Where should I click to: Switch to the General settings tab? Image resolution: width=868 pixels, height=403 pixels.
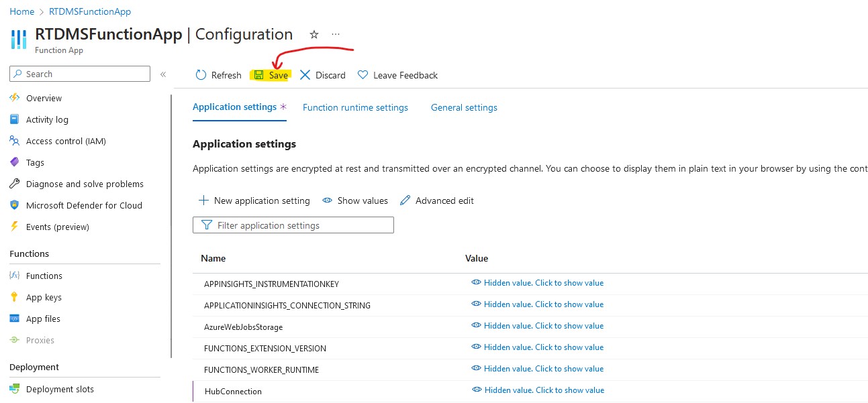pos(464,107)
